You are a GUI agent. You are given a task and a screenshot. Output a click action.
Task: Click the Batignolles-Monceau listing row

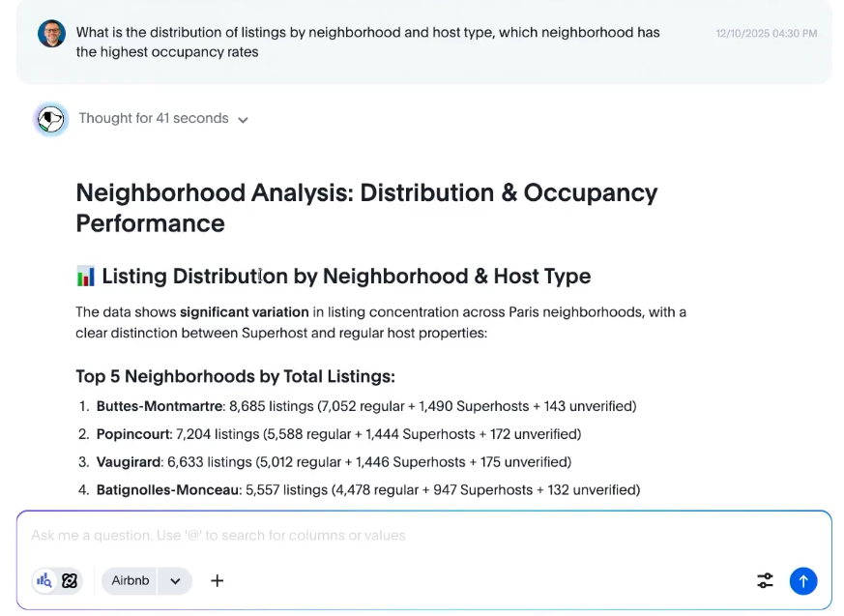(367, 490)
